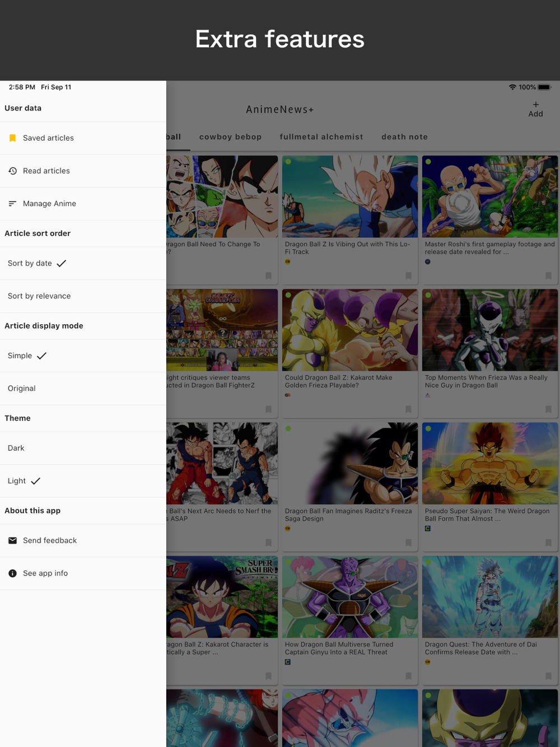560x747 pixels.
Task: Click the See app info icon
Action: (12, 573)
